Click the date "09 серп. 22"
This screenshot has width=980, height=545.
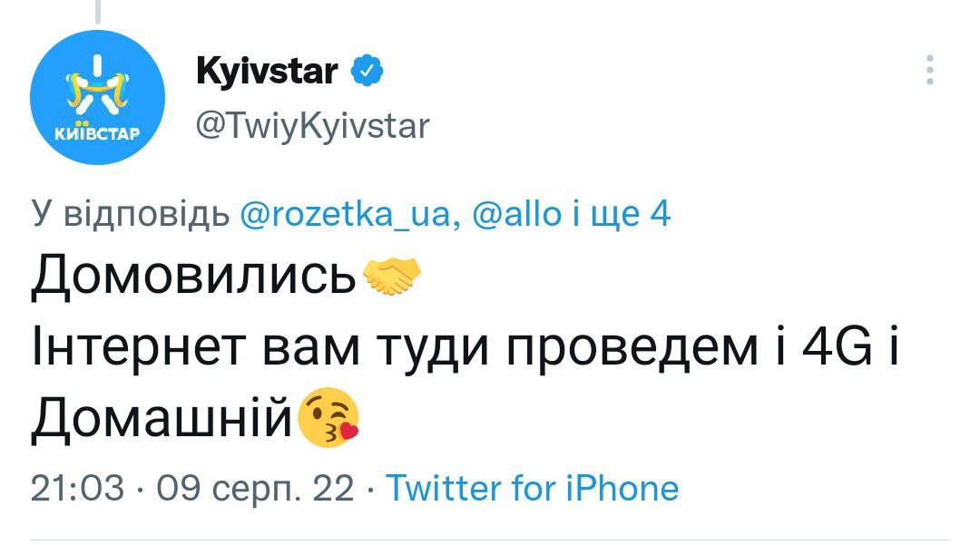[255, 489]
